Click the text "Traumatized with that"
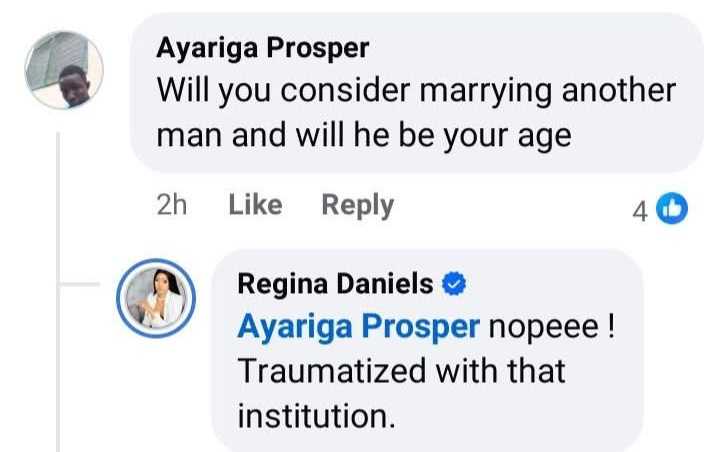The height and width of the screenshot is (452, 720). pyautogui.click(x=401, y=371)
